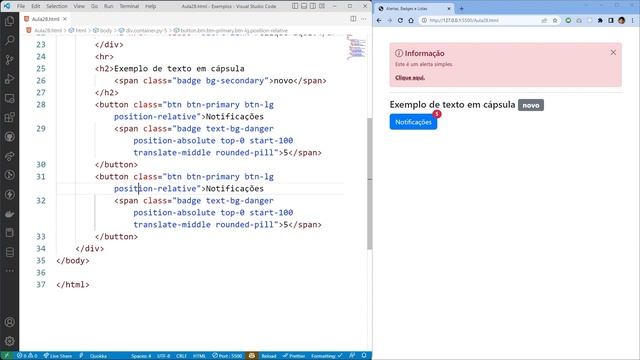Viewport: 640px width, 360px height.
Task: Open the Search view in activity bar
Action: coord(9,40)
